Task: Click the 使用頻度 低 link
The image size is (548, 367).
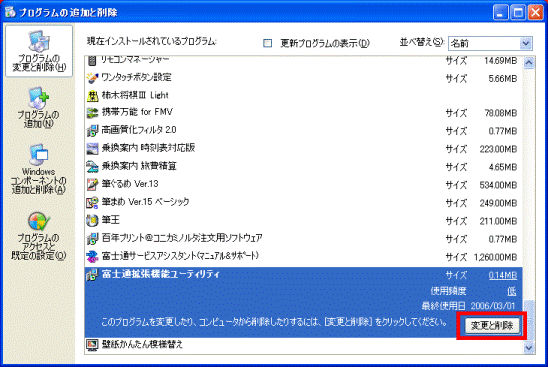Action: point(512,291)
